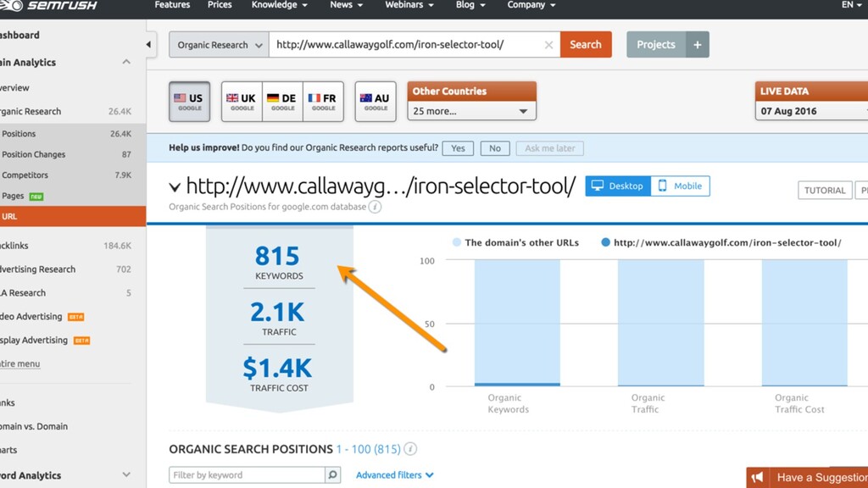Image resolution: width=868 pixels, height=488 pixels.
Task: Clear the URL search field
Action: (x=548, y=45)
